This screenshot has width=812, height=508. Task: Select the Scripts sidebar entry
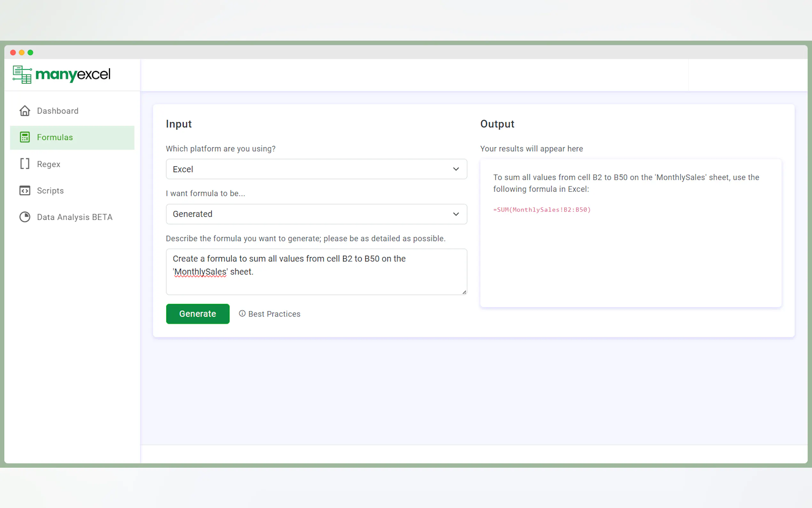(x=51, y=191)
